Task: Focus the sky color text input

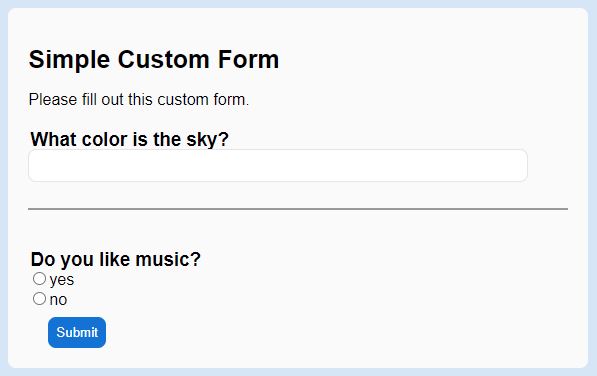Action: pos(278,166)
